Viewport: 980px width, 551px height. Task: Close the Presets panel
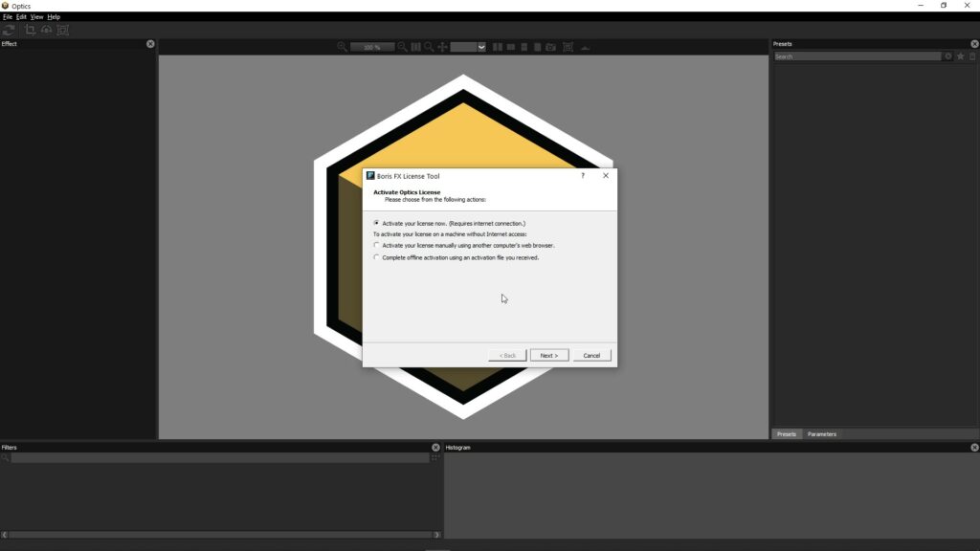[x=974, y=44]
